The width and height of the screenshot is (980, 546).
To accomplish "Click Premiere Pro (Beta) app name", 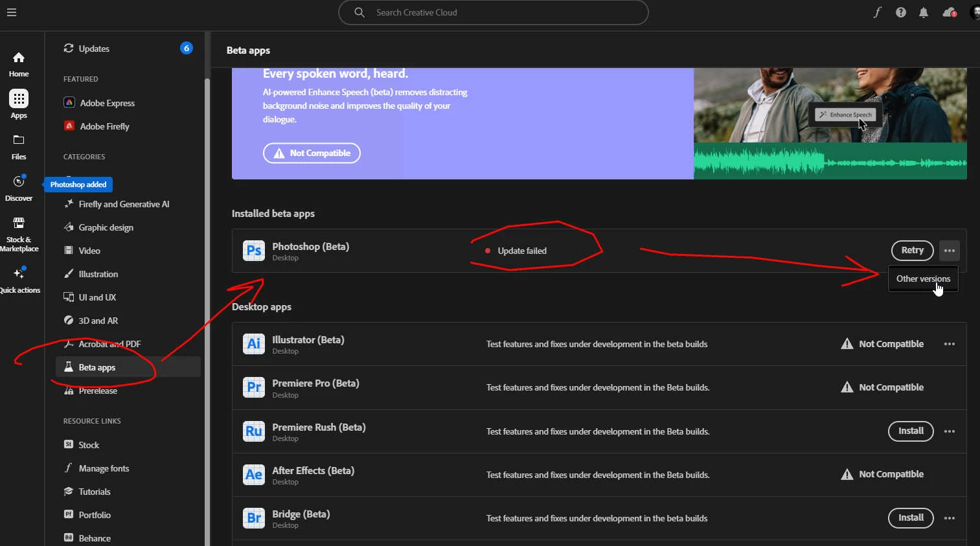I will pos(315,383).
